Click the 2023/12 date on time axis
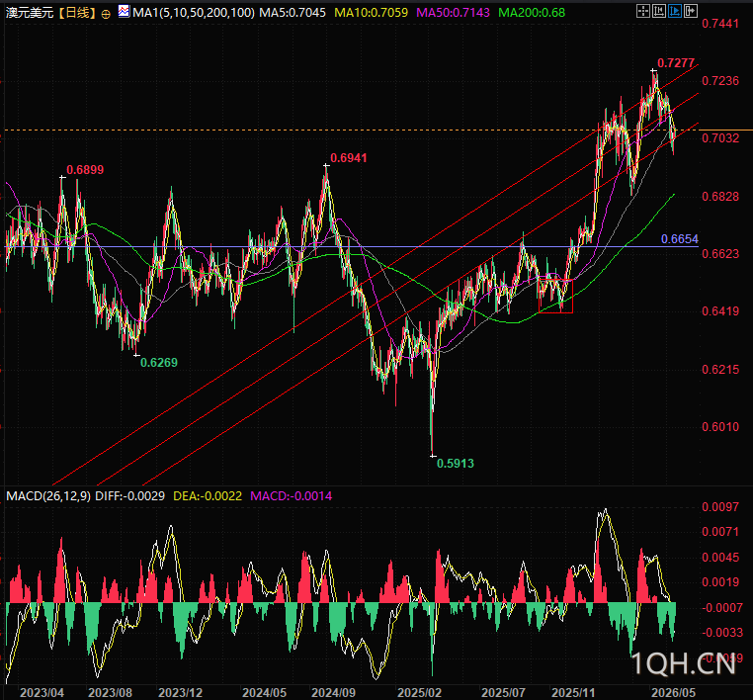Viewport: 753px width, 700px height. (x=180, y=693)
